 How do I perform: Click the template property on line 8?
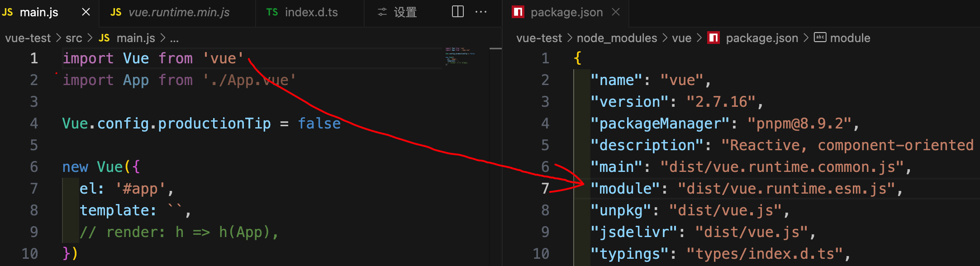114,210
